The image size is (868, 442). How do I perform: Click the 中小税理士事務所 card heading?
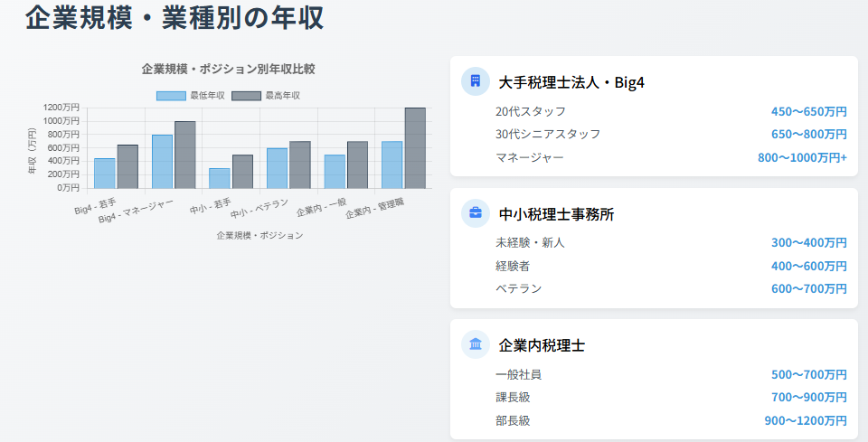coord(556,214)
